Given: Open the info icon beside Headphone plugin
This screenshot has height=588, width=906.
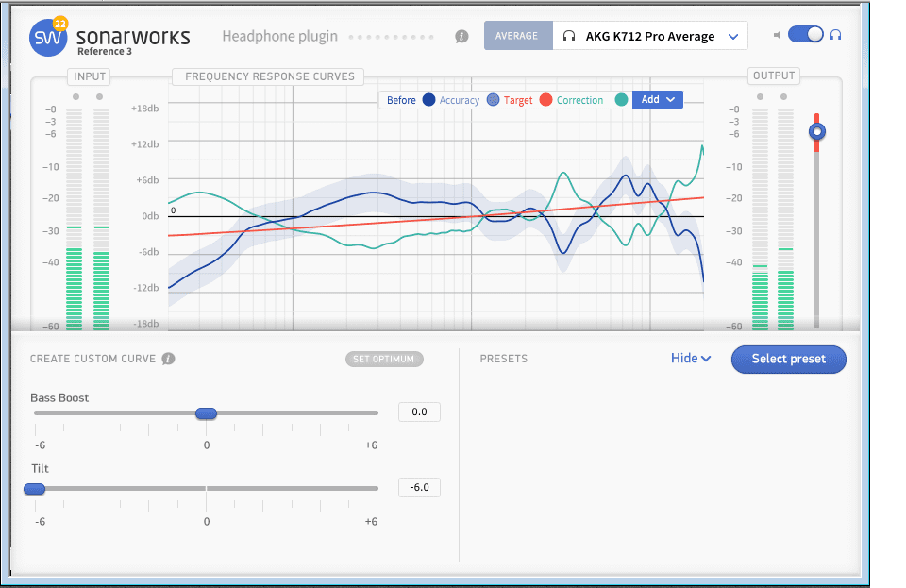Looking at the screenshot, I should click(461, 37).
